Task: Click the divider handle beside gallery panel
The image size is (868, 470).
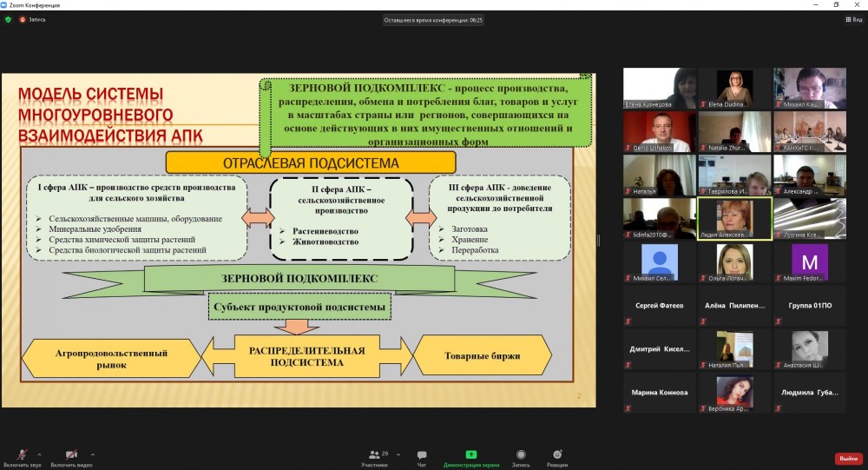Action: point(598,241)
